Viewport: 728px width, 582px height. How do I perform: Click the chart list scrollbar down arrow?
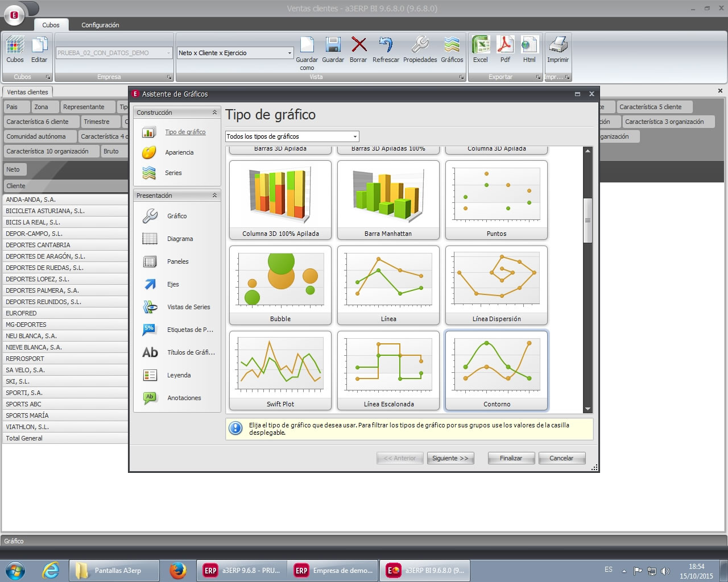click(x=588, y=409)
